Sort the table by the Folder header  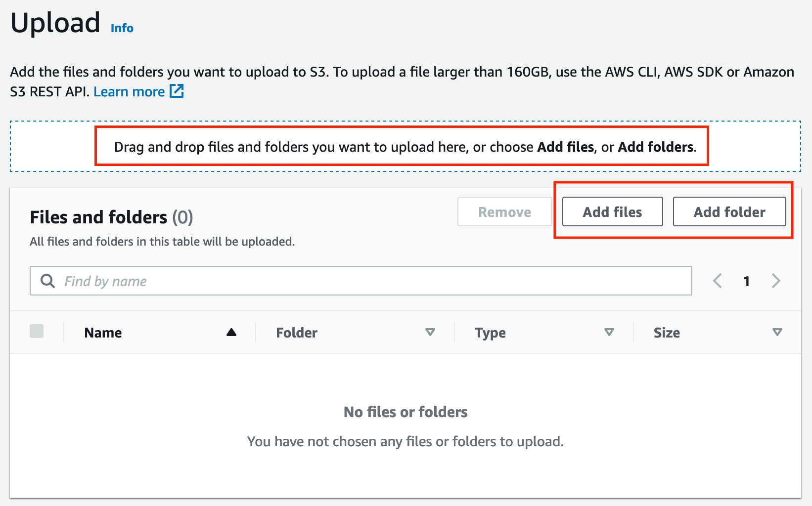[x=297, y=333]
